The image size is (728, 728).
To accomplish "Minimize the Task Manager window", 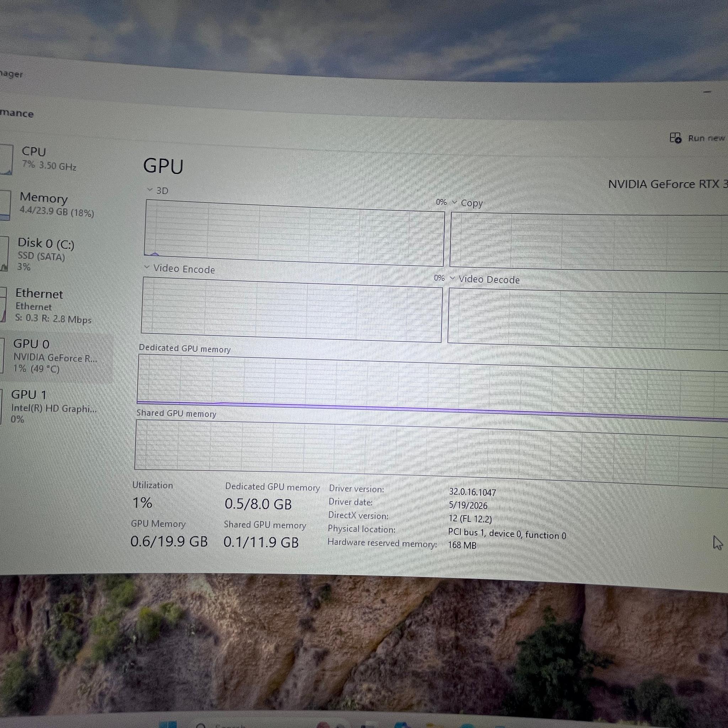I will point(707,92).
